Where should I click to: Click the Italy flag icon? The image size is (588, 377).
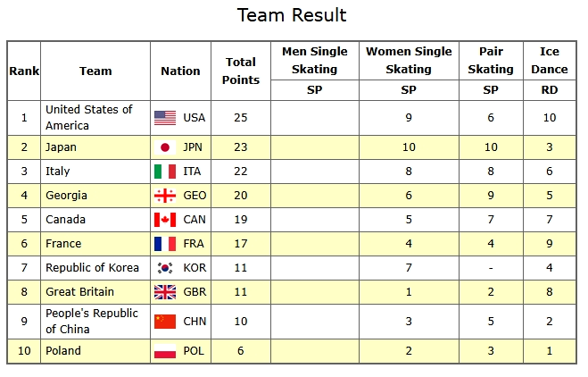coord(165,171)
